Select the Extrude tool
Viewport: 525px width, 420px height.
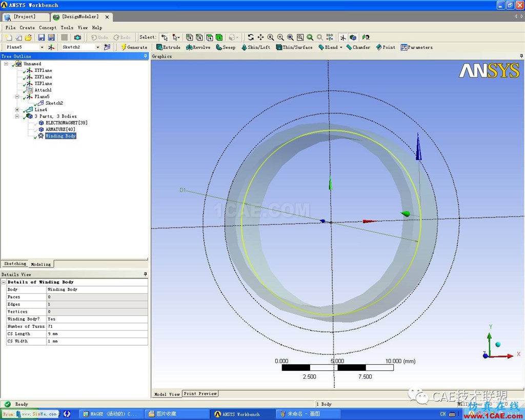pyautogui.click(x=168, y=47)
